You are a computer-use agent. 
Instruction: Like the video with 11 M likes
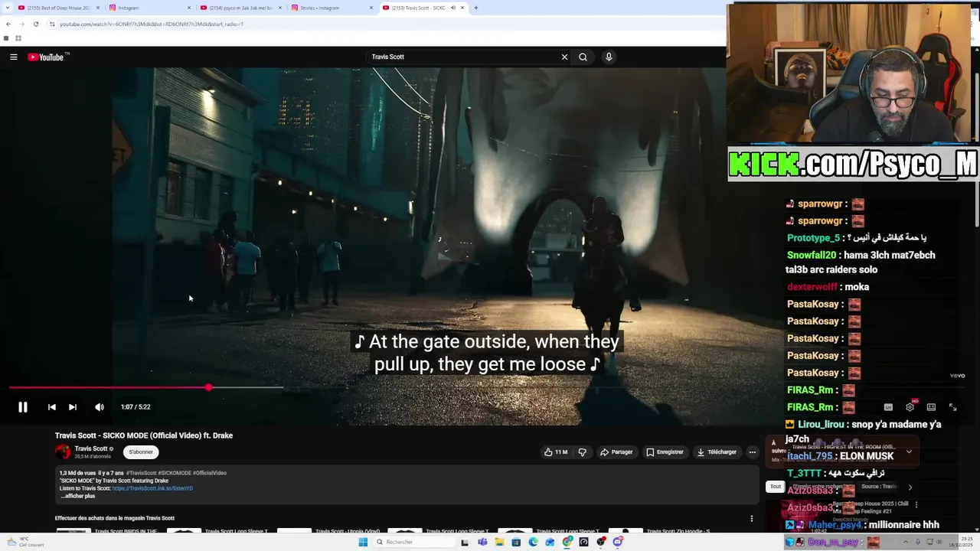point(556,452)
